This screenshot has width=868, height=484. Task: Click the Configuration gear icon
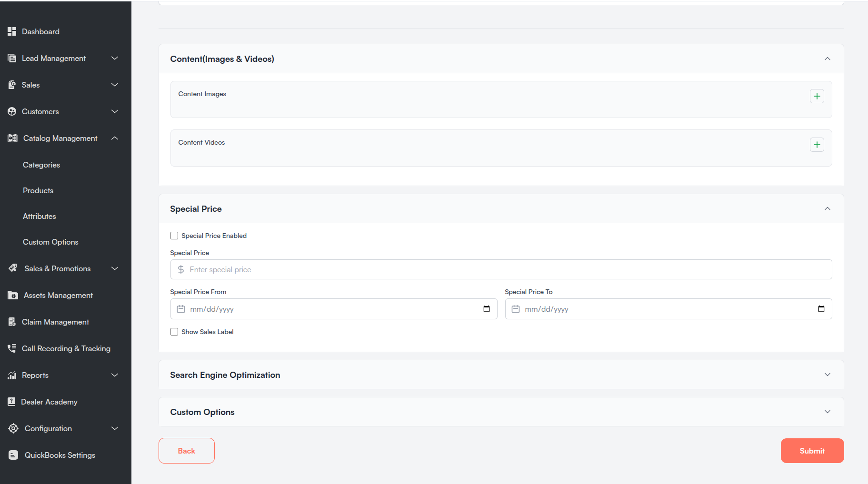13,428
